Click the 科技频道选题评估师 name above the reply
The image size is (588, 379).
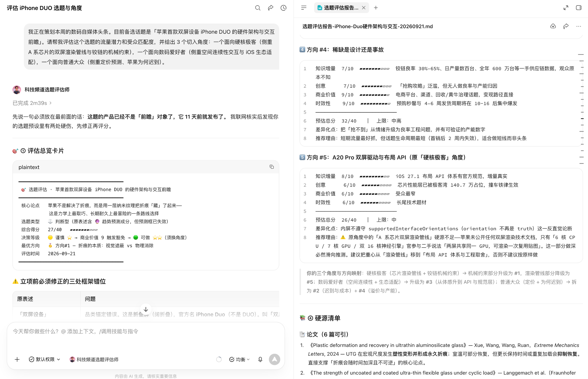47,89
